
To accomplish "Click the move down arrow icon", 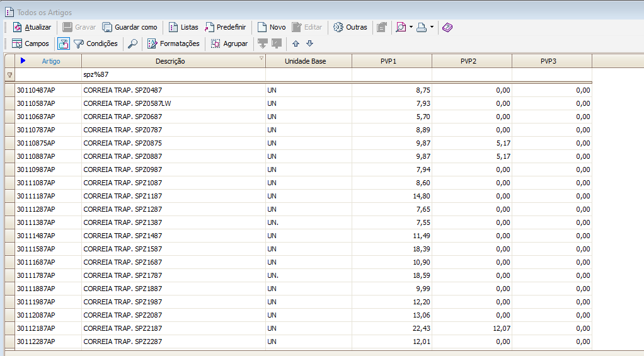I will (309, 43).
